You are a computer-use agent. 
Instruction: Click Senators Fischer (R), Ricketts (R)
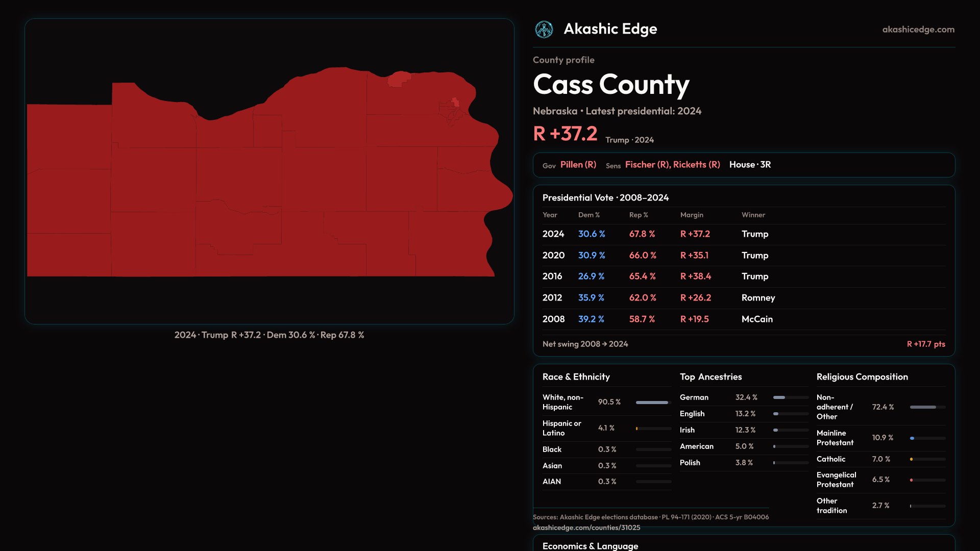[672, 165]
